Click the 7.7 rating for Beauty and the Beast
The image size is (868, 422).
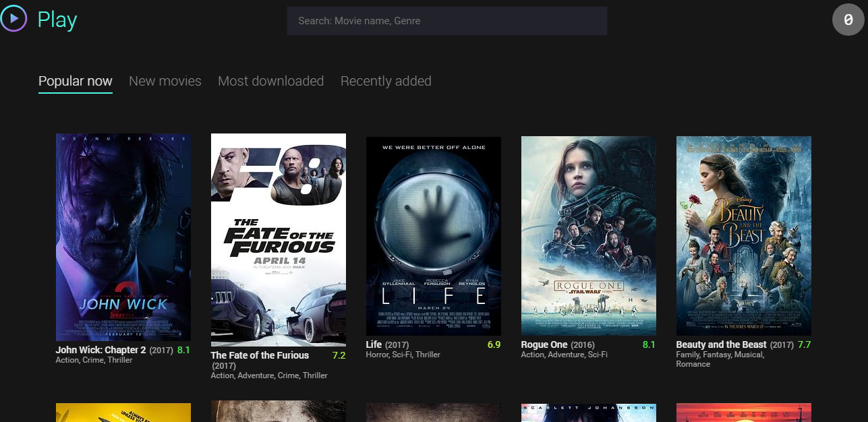tap(804, 344)
